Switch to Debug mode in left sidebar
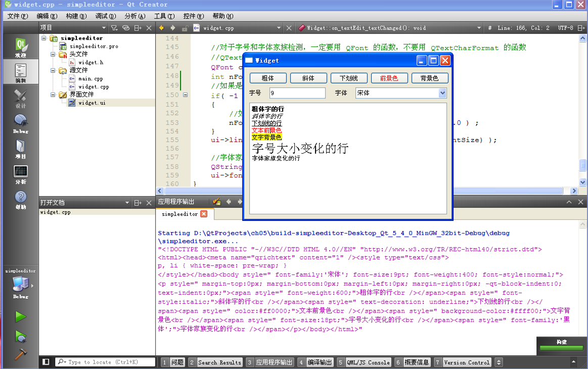The image size is (588, 369). pos(20,123)
